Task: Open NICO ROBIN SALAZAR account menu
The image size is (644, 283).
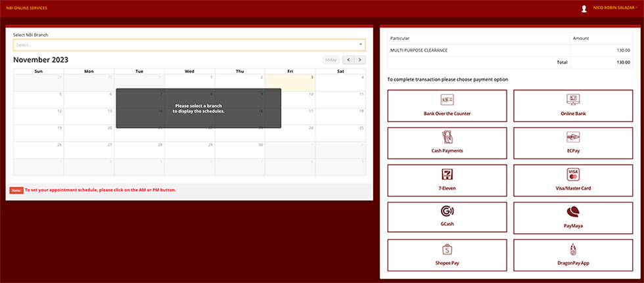Action: coord(615,8)
